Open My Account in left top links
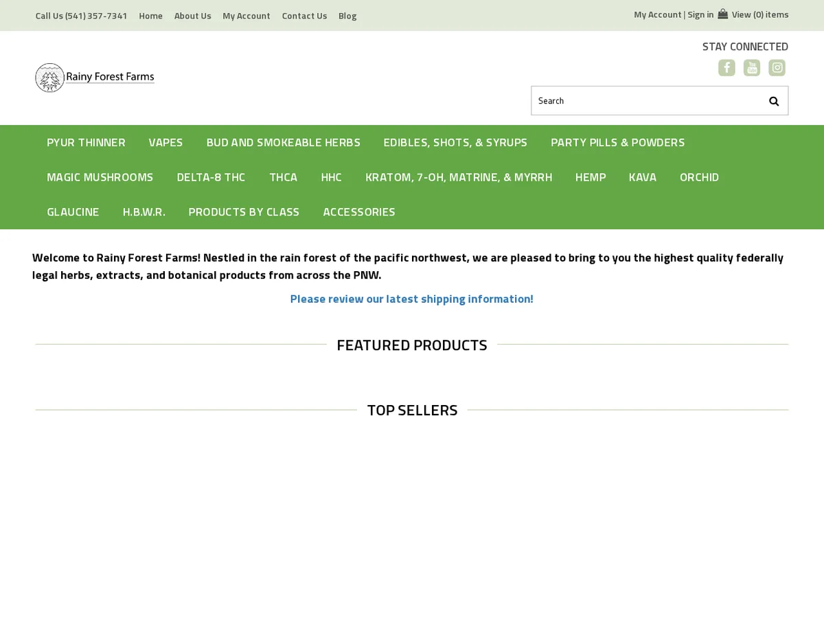The height and width of the screenshot is (644, 824). pos(247,16)
